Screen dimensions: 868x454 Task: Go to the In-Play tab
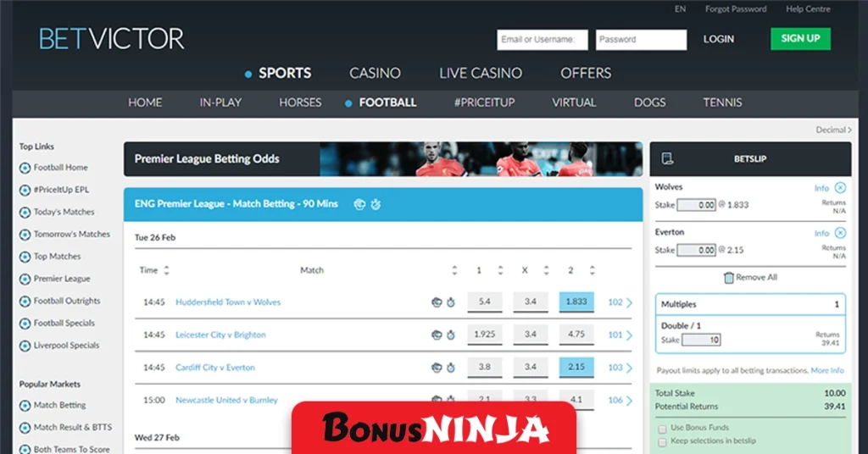[220, 102]
